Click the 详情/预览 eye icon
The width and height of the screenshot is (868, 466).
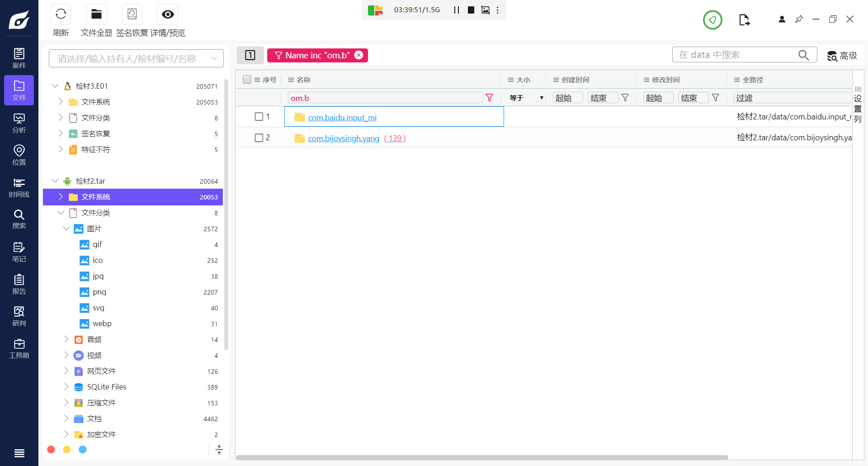168,14
